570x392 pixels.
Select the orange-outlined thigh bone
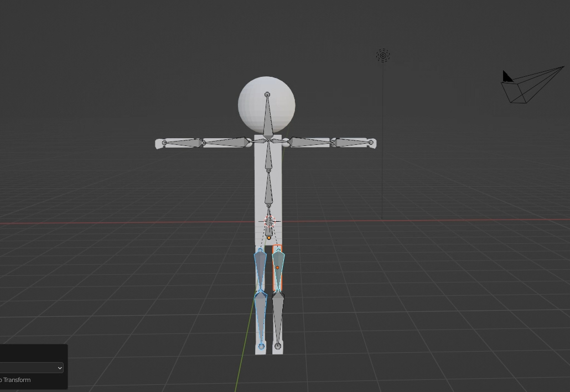point(278,269)
